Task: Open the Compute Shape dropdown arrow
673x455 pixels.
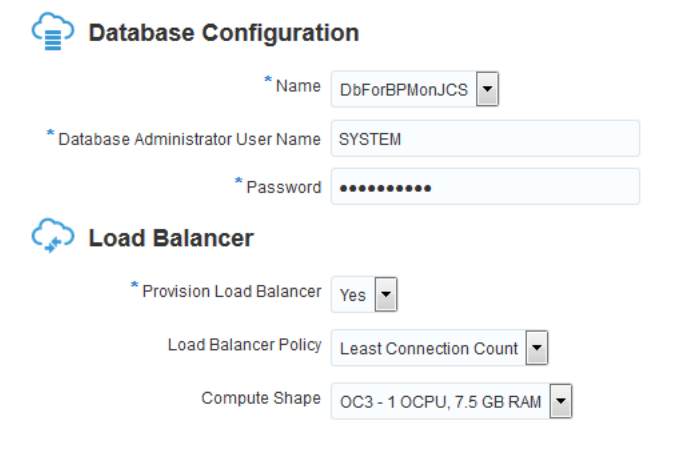Action: 561,401
